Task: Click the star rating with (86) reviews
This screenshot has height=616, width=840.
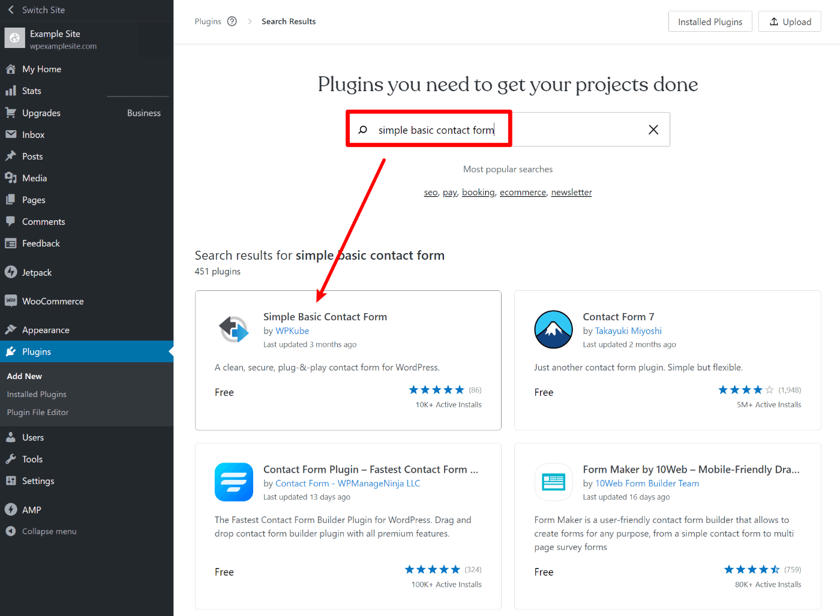Action: [436, 390]
